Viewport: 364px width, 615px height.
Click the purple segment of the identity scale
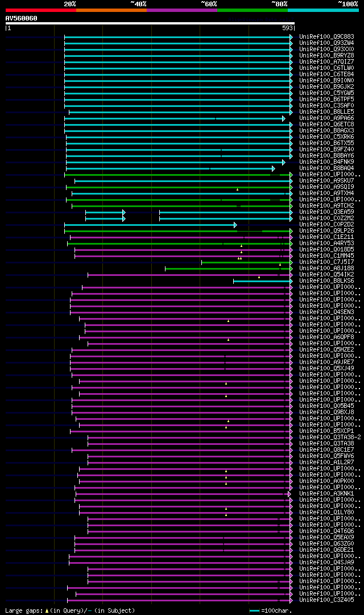[x=182, y=10]
